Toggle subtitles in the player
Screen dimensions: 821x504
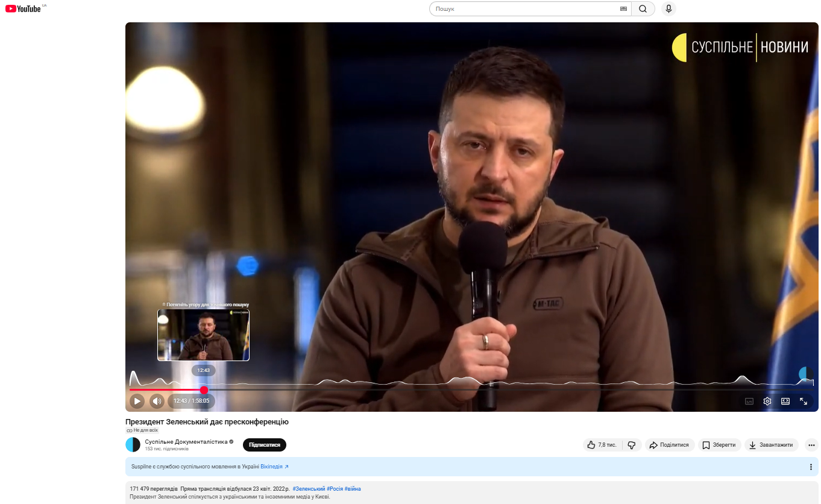tap(749, 401)
